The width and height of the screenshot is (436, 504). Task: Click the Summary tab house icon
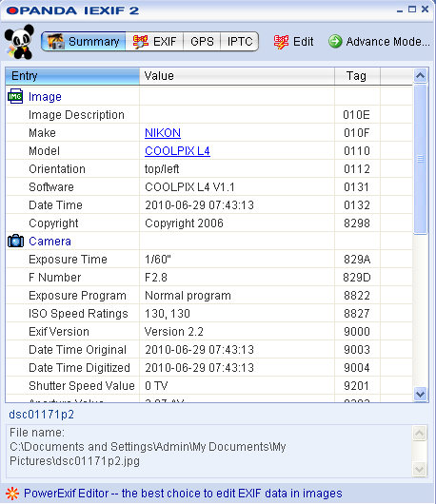(56, 42)
